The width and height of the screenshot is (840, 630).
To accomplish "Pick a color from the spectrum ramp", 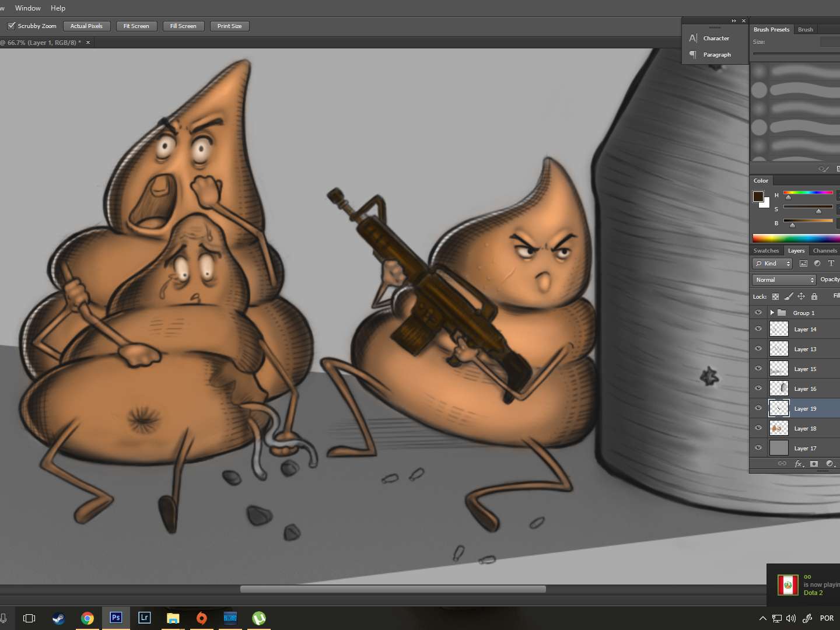I will (796, 238).
